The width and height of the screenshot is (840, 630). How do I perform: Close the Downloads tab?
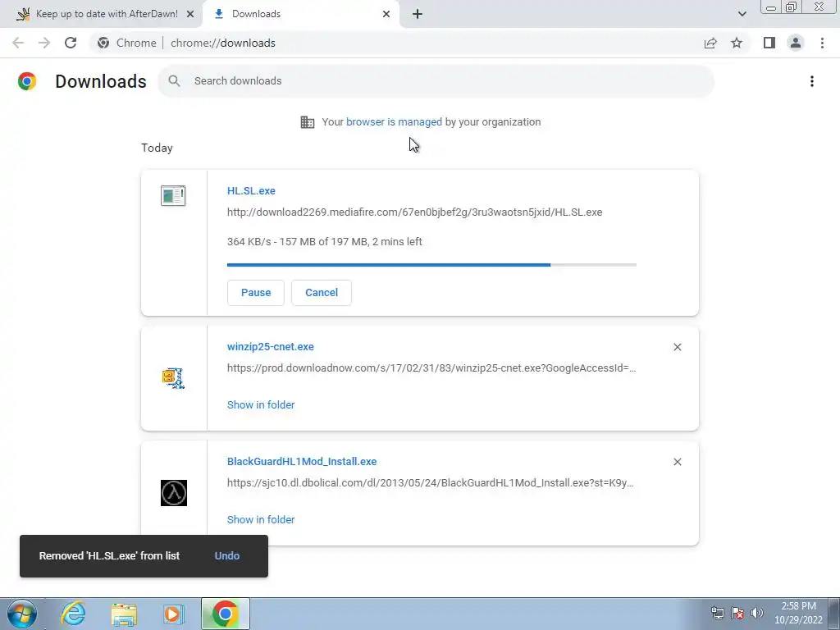click(x=386, y=14)
